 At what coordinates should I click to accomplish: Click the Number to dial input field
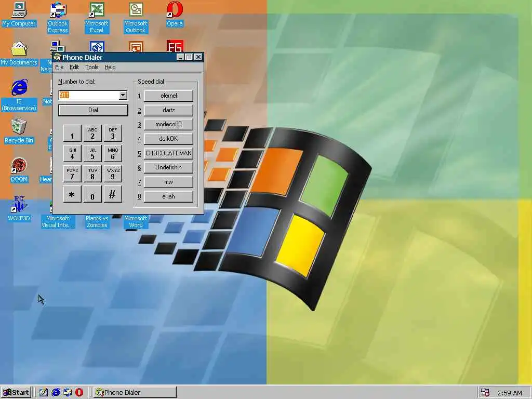click(89, 95)
